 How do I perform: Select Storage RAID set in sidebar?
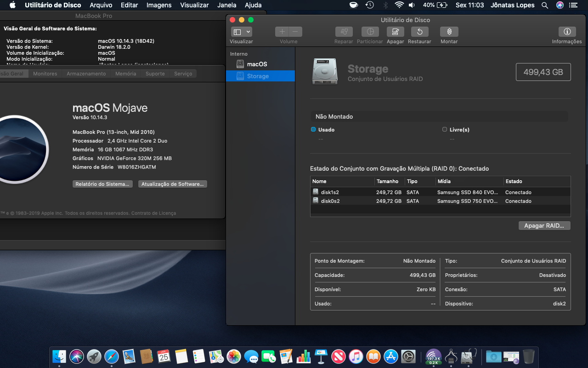(x=260, y=76)
